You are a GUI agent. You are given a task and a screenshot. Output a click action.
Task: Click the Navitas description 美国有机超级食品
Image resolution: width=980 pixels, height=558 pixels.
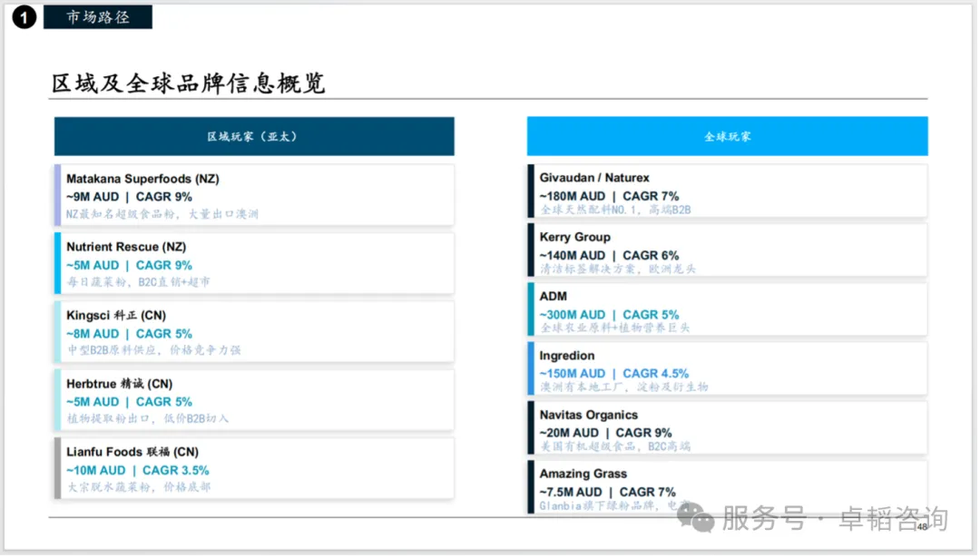[615, 446]
